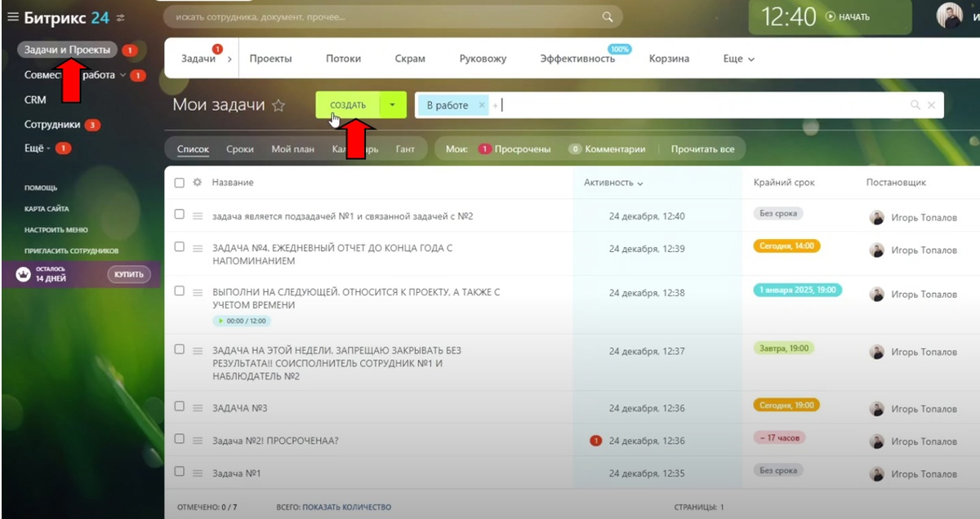Screen dimensions: 980x519
Task: Open row menu for 'задача является подзадачей №1'
Action: [198, 216]
